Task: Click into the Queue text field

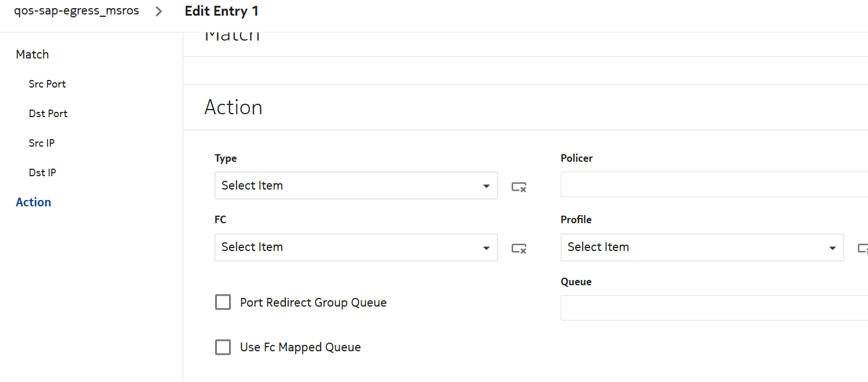Action: (713, 308)
